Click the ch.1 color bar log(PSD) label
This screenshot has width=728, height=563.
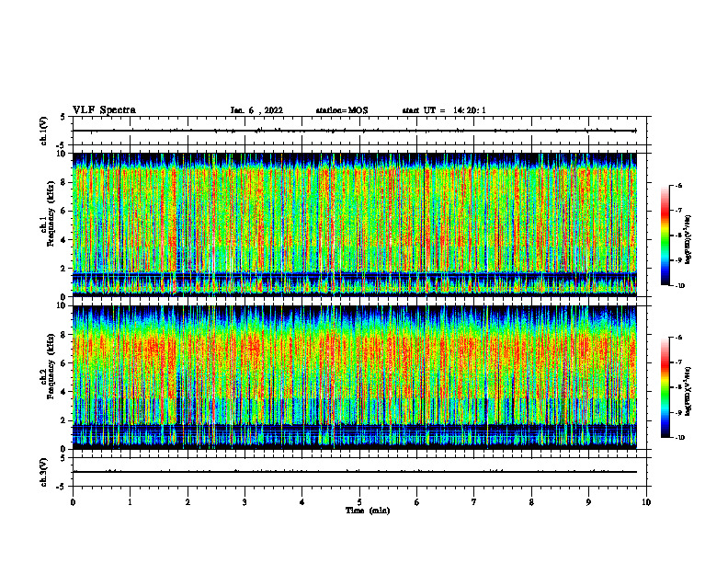pyautogui.click(x=688, y=240)
